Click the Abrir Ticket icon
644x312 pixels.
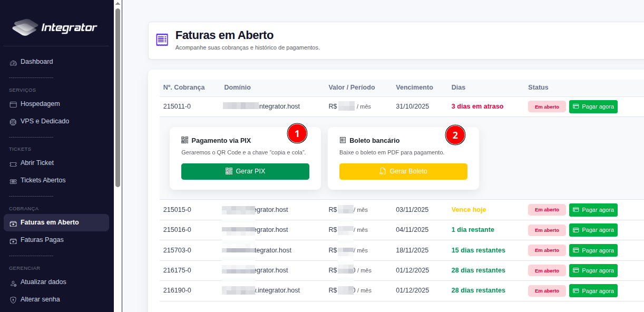(x=13, y=163)
